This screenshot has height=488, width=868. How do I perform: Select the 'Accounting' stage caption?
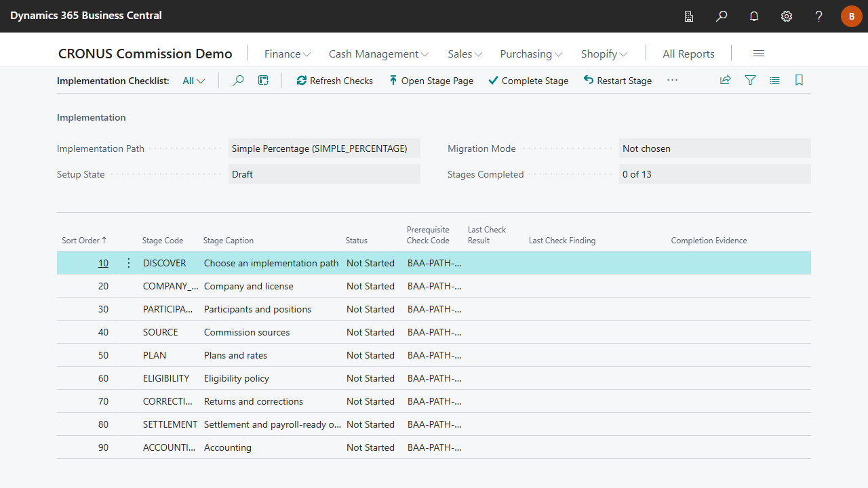(228, 447)
